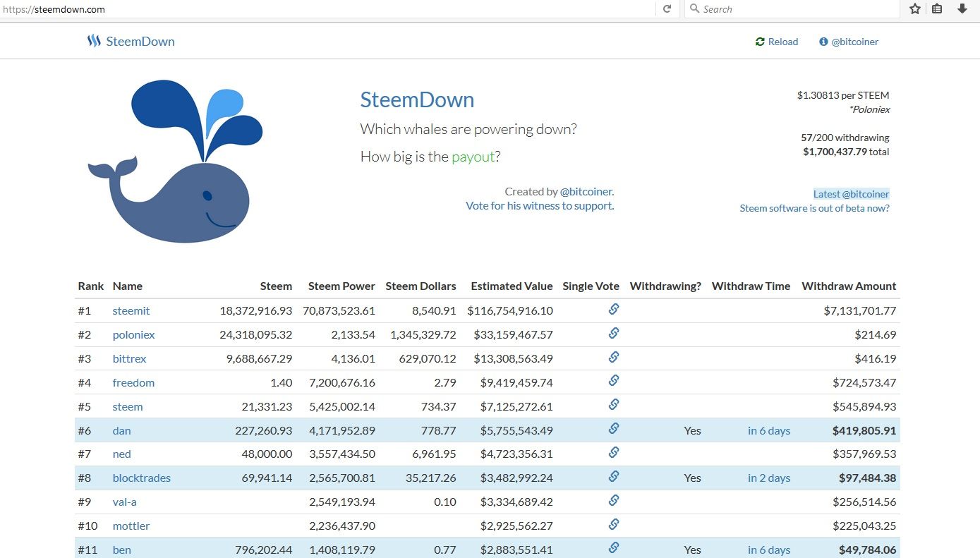Click the Single Vote column header
This screenshot has height=558, width=980.
coord(591,286)
